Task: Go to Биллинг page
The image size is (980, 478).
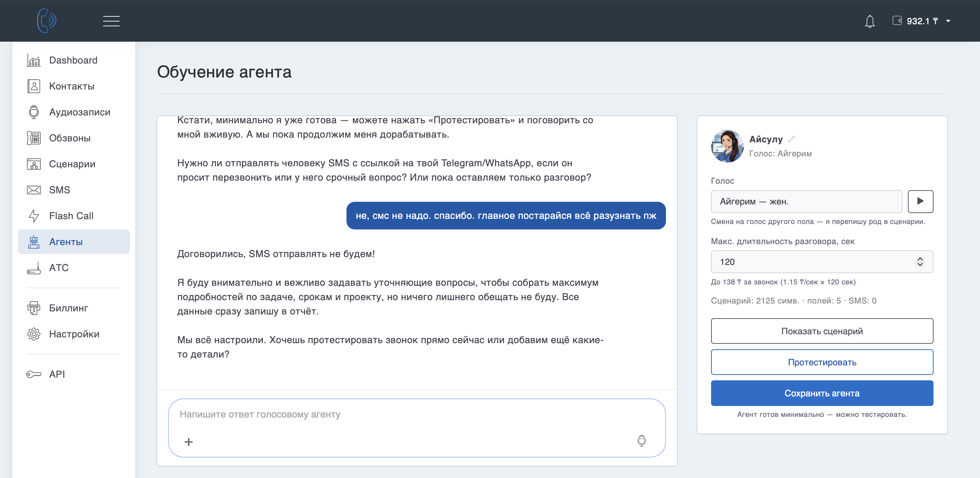Action: pos(73,308)
